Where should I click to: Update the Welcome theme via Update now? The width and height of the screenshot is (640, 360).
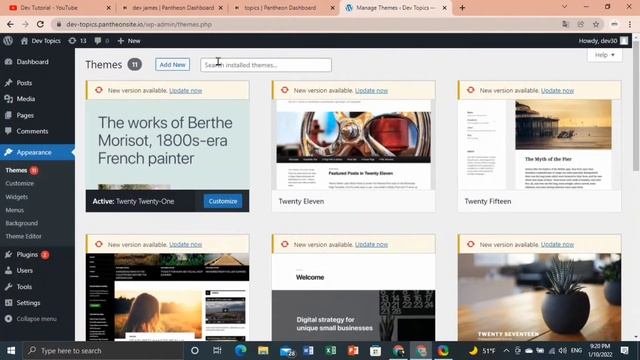pyautogui.click(x=371, y=244)
